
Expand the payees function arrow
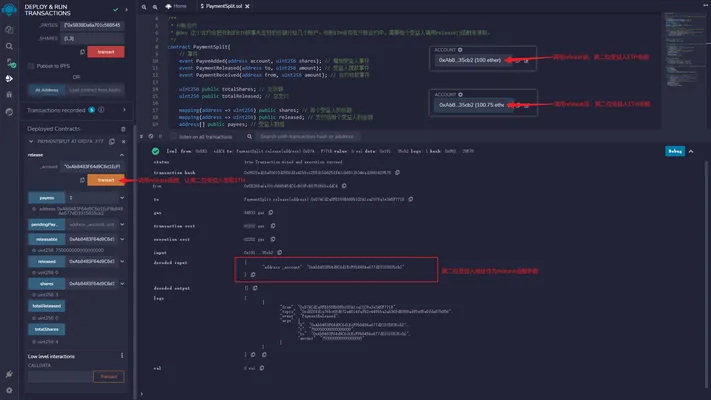click(122, 198)
